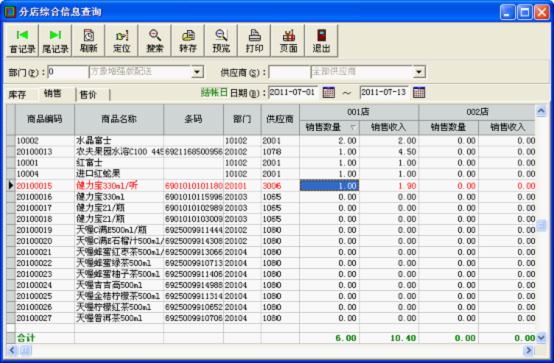Open the 定位 locate tool
The image size is (554, 363).
[x=122, y=41]
